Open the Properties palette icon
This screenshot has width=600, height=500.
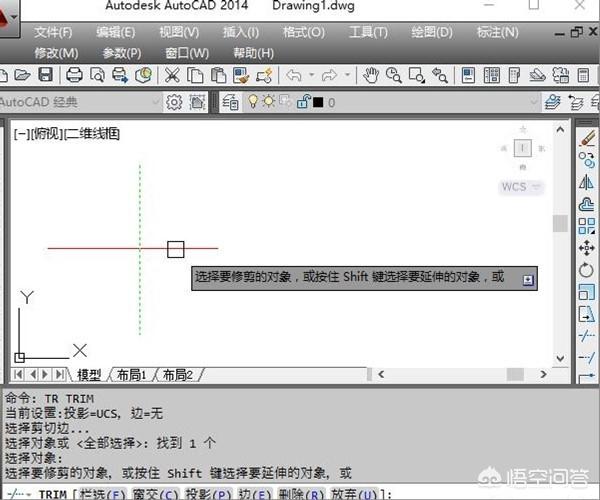point(468,75)
